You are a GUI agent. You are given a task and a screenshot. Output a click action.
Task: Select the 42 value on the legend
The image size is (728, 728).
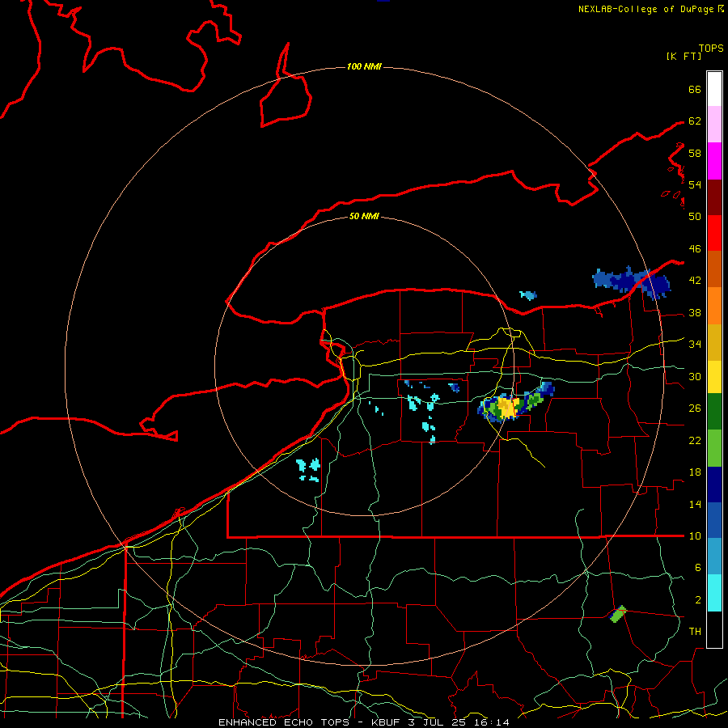click(x=695, y=281)
